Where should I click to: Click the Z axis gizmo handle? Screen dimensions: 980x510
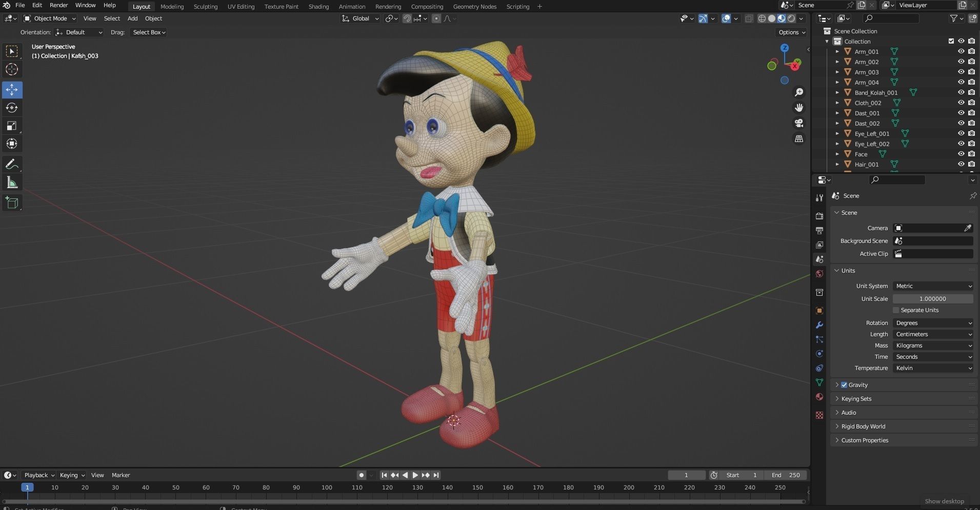(x=785, y=48)
